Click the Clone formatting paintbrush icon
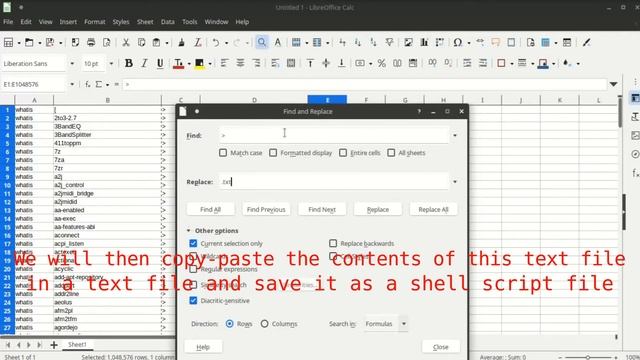Image resolution: width=640 pixels, height=360 pixels. 181,42
